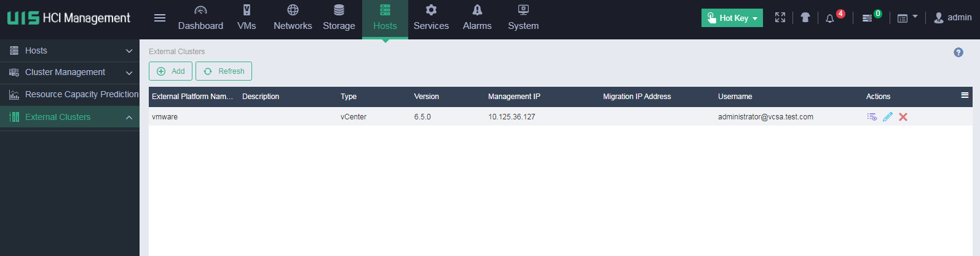Click the Username column header
980x256 pixels.
735,97
